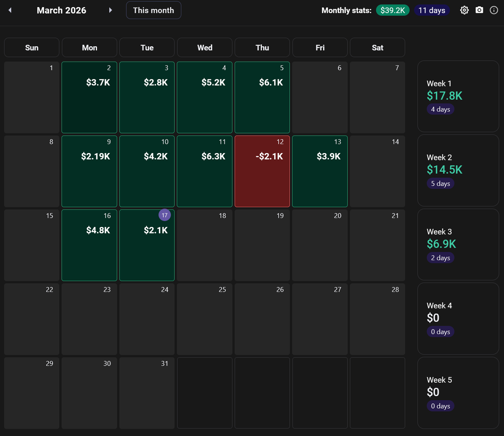Open the info circle icon
The width and height of the screenshot is (504, 436).
point(494,10)
